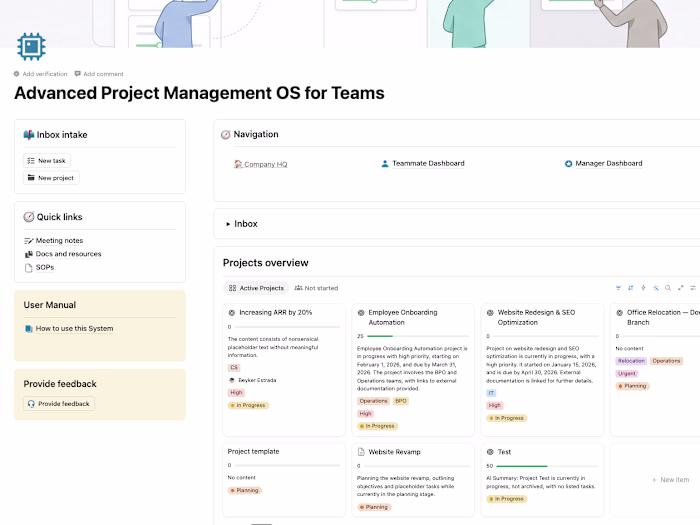Image resolution: width=700 pixels, height=525 pixels.
Task: Click the AI wand icon in toolbar
Action: point(656,288)
